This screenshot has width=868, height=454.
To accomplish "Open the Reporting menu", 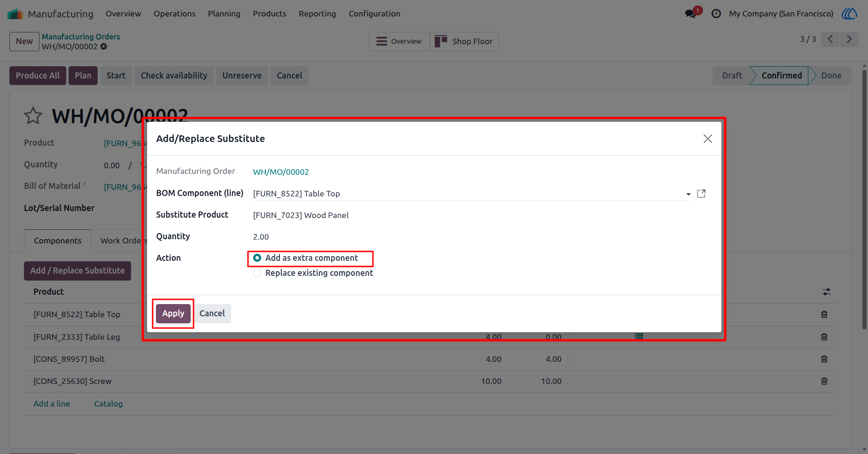I will click(x=318, y=14).
